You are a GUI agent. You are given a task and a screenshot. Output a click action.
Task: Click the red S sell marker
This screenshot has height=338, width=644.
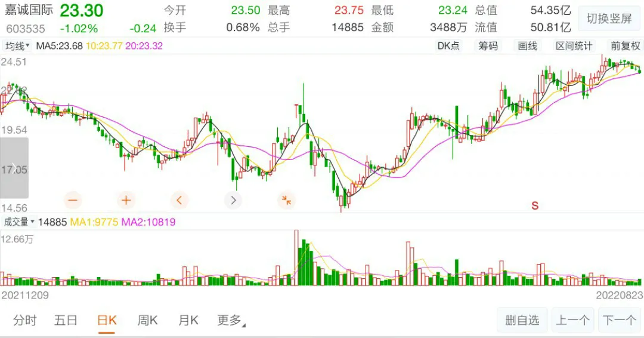pos(535,205)
